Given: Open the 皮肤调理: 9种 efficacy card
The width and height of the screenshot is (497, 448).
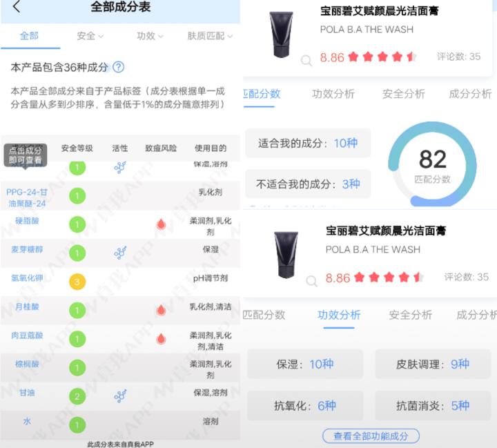Looking at the screenshot, I should [x=433, y=364].
